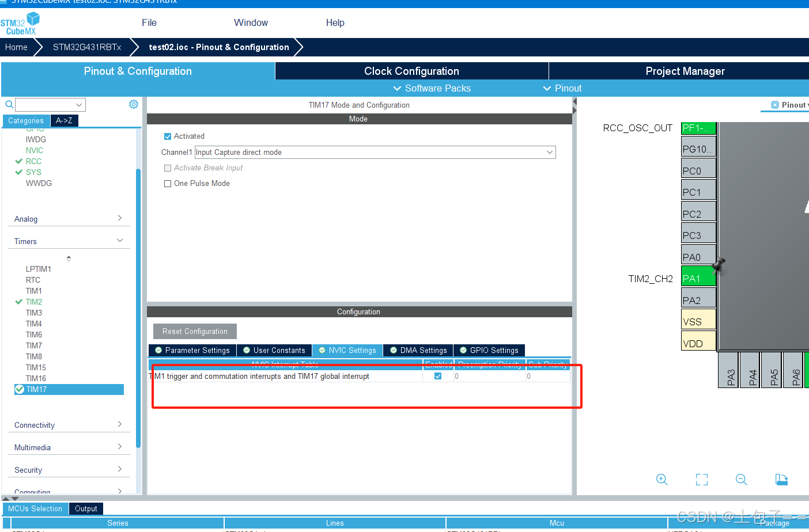Screen dimensions: 809x532
Task: Switch to the Output tab
Action: 86,508
